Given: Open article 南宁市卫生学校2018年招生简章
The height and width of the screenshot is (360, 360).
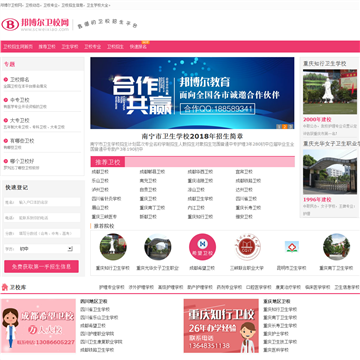Looking at the screenshot, I should [192, 136].
